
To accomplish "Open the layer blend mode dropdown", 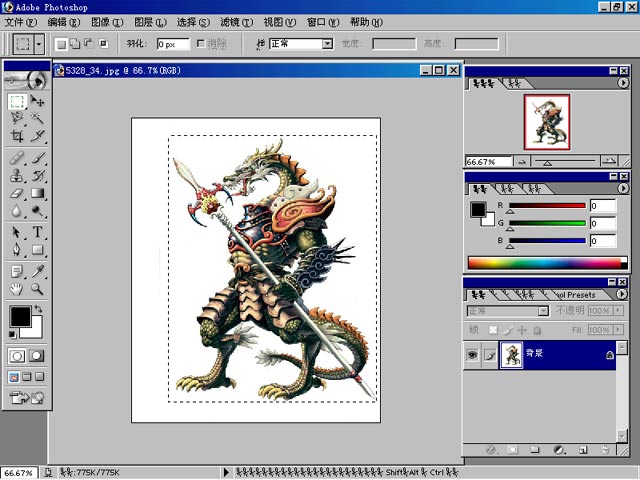I will pos(507,311).
